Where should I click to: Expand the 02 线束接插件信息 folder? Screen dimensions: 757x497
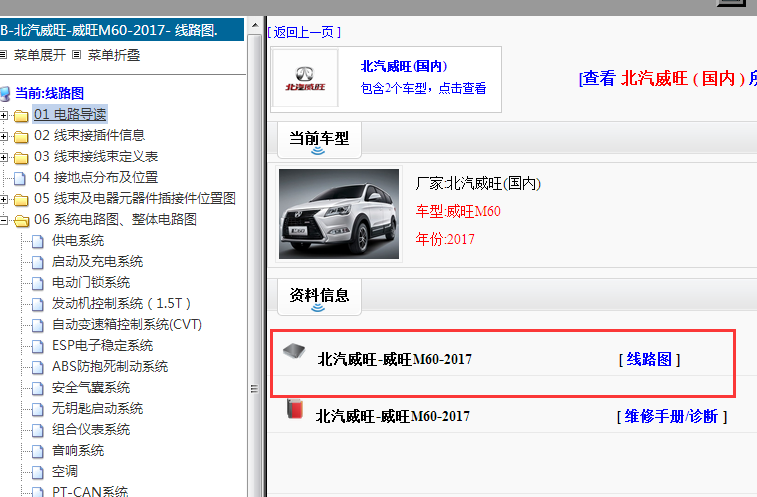(x=3, y=136)
